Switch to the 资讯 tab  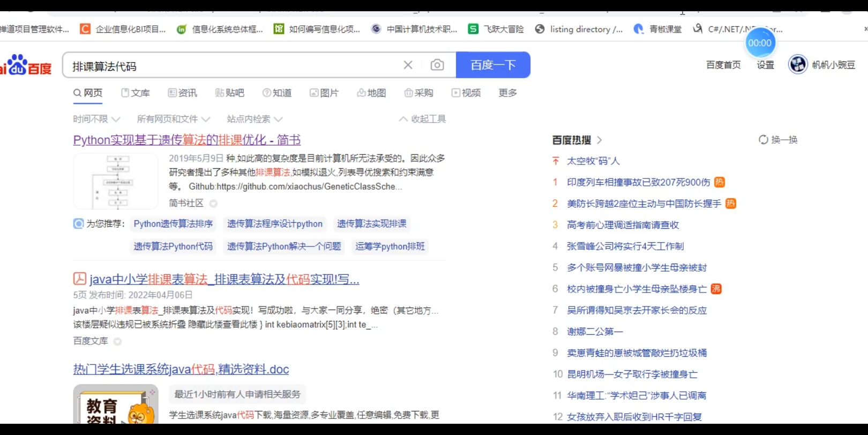click(183, 93)
